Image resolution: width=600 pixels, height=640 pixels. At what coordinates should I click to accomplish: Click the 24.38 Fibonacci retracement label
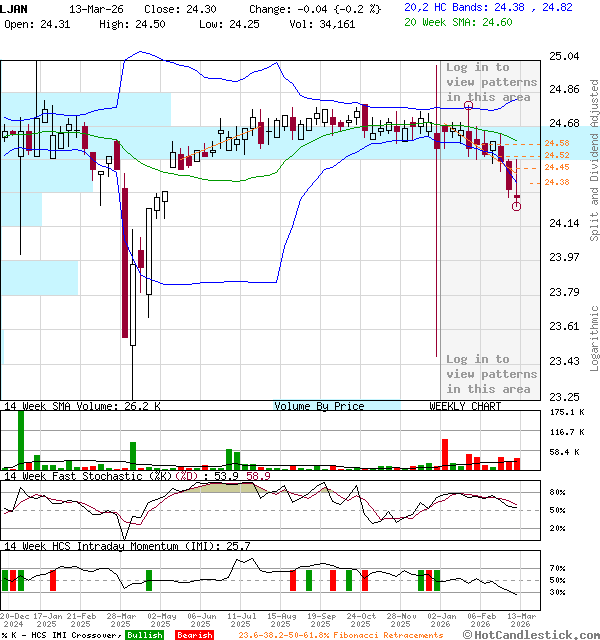pos(557,182)
